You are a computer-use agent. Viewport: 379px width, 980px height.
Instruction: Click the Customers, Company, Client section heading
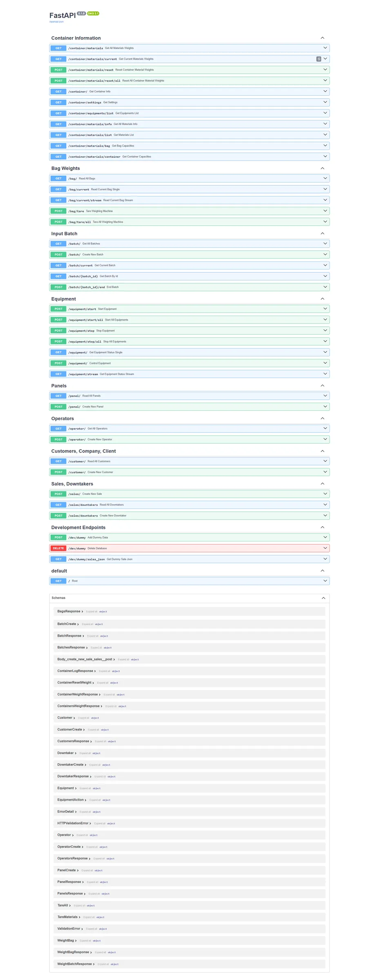(84, 451)
